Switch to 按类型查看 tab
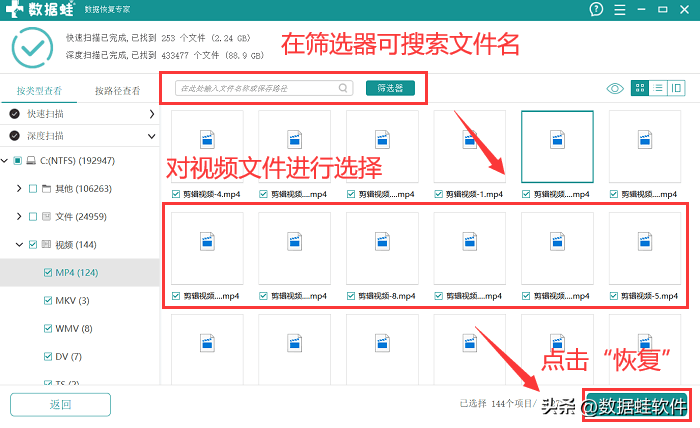 [x=39, y=91]
